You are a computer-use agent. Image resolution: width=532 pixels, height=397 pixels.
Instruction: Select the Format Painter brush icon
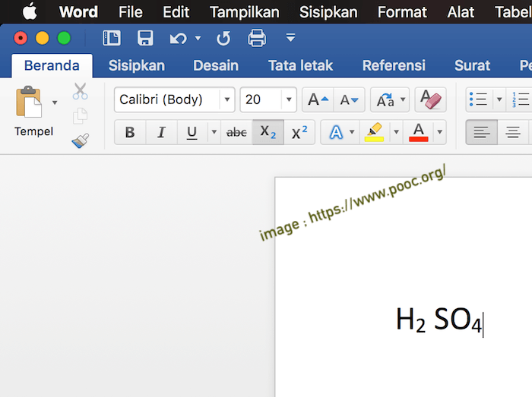pos(81,140)
